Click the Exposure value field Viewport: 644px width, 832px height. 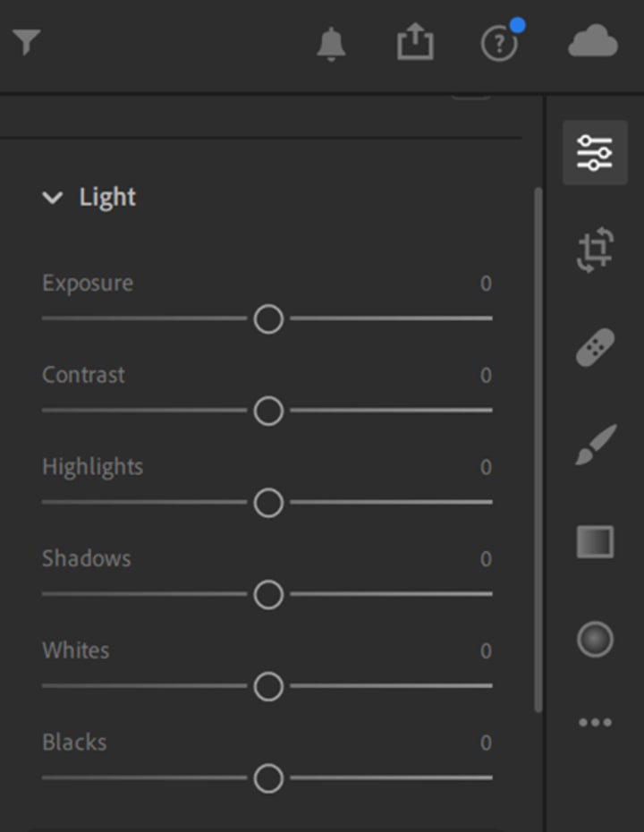(486, 284)
